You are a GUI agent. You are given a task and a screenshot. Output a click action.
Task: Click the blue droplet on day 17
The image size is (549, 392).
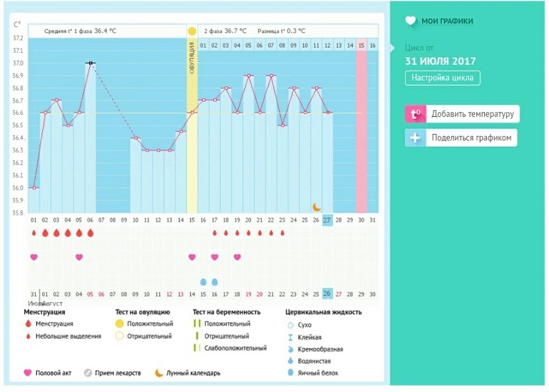[x=215, y=282]
